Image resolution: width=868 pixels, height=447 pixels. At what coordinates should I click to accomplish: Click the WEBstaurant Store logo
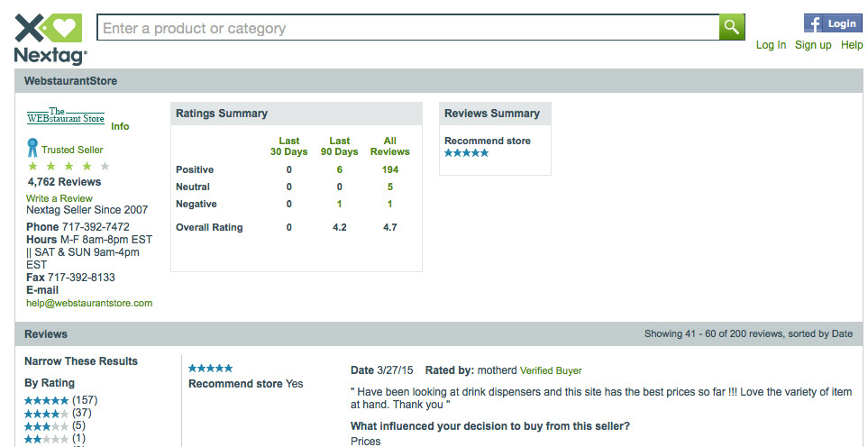click(66, 116)
